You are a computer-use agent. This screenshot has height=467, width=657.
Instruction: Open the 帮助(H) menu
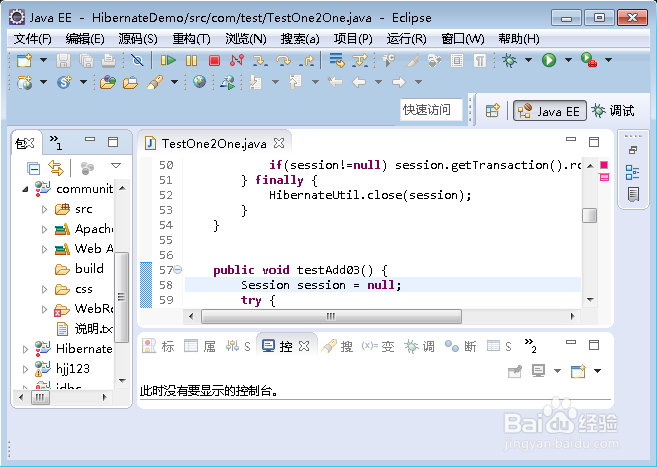(519, 39)
